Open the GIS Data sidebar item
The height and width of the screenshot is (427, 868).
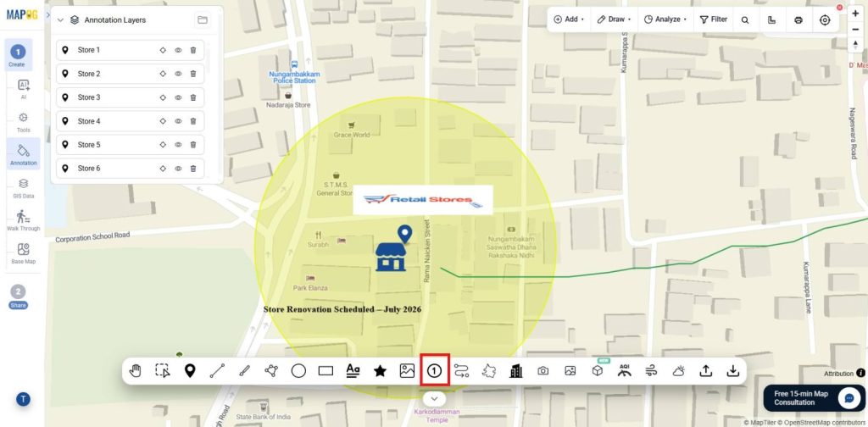click(x=23, y=188)
